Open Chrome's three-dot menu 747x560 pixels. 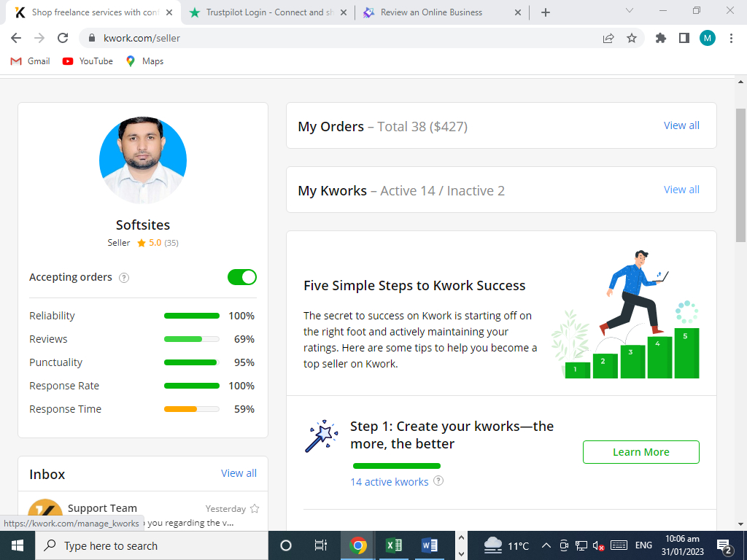(x=731, y=38)
